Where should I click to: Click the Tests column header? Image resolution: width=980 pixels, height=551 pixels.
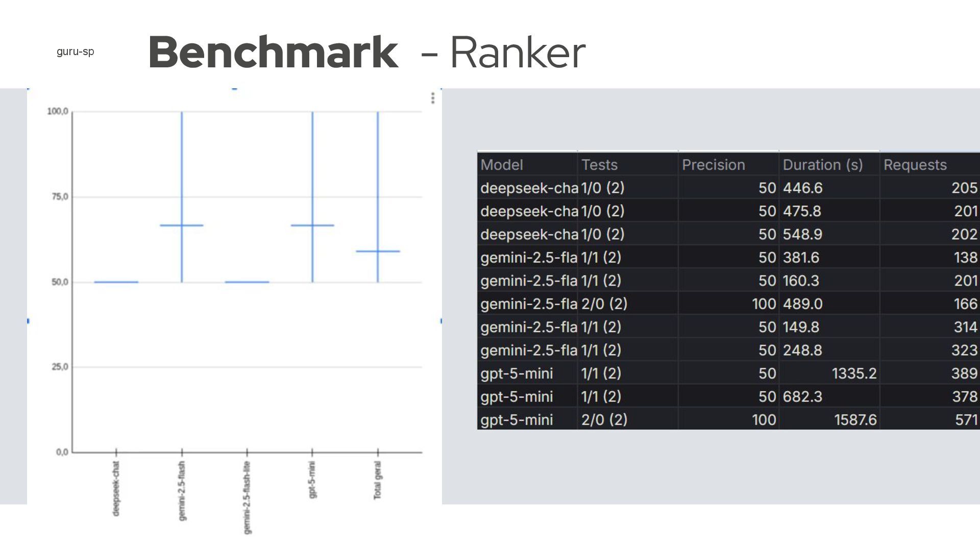pos(599,165)
